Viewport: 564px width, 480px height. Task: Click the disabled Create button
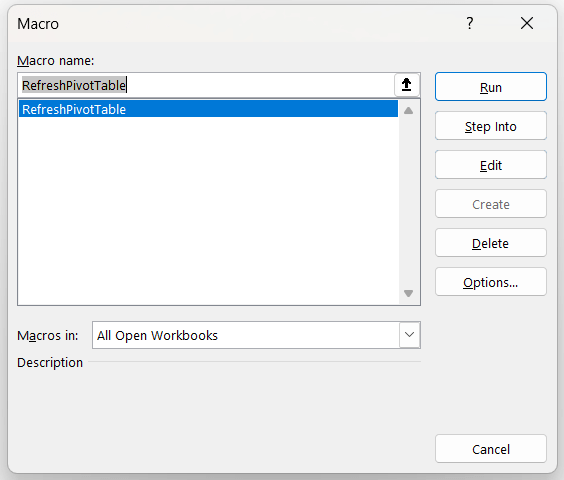tap(491, 204)
